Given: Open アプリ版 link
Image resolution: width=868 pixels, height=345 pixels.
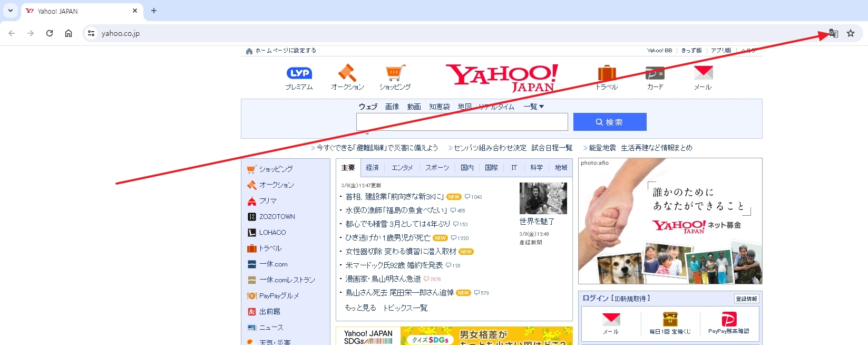Looking at the screenshot, I should coord(721,51).
